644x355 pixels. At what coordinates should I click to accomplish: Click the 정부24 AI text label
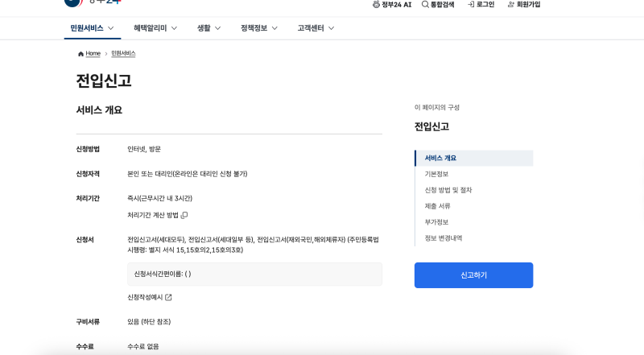pos(396,5)
